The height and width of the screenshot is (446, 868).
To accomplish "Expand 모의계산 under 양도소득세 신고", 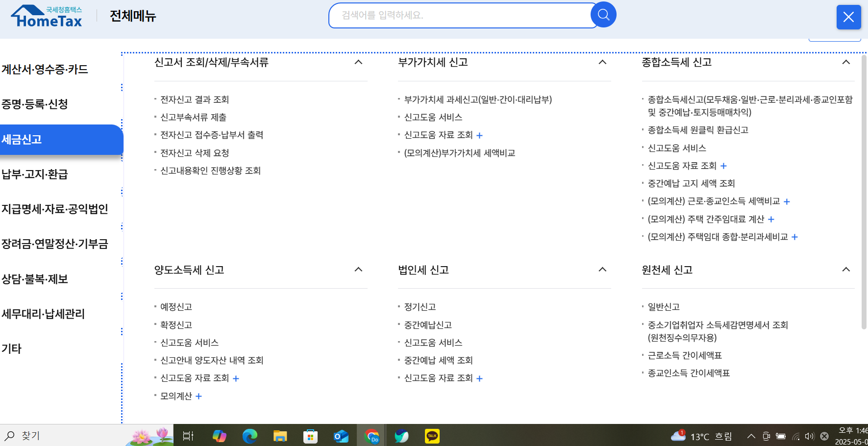I will click(198, 396).
